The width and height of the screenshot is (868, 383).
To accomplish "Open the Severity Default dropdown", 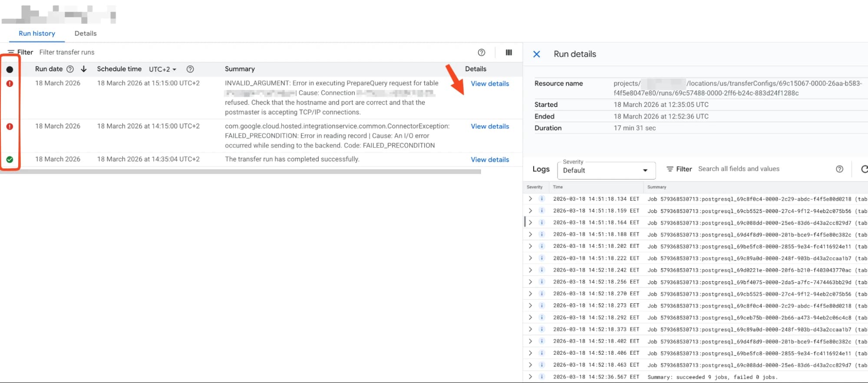I will [x=606, y=170].
